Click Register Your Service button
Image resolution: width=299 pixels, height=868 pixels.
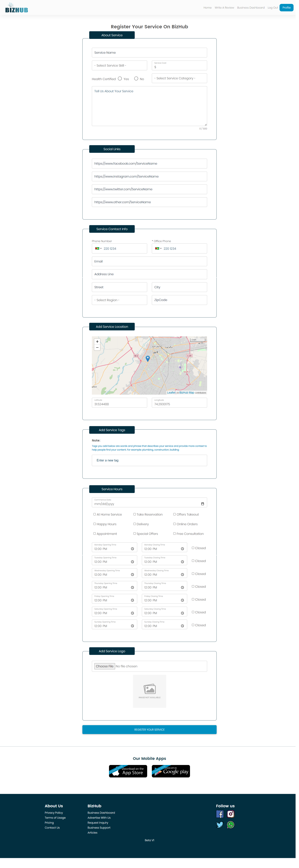click(x=149, y=730)
